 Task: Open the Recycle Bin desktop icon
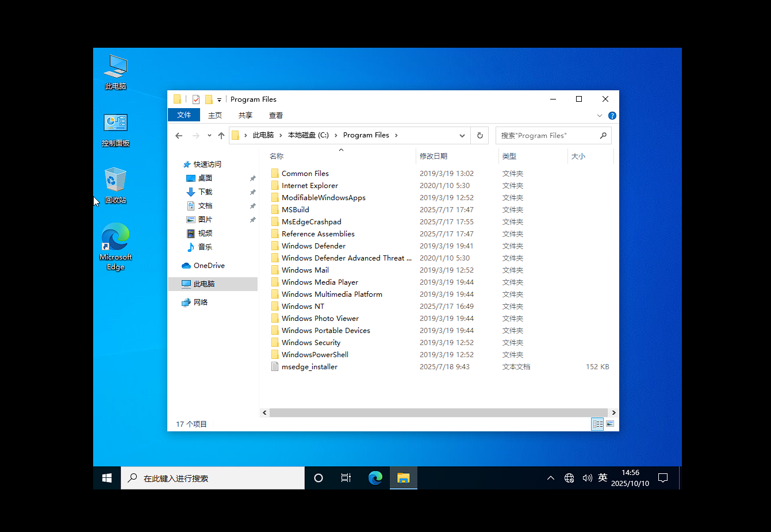pyautogui.click(x=116, y=185)
